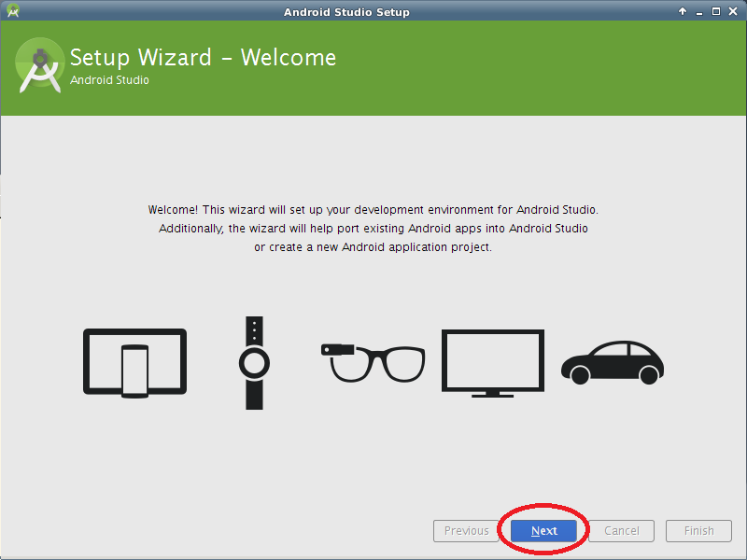Click the 'or create a new Android application project' line
Viewport: 747px width, 560px height.
pos(373,247)
